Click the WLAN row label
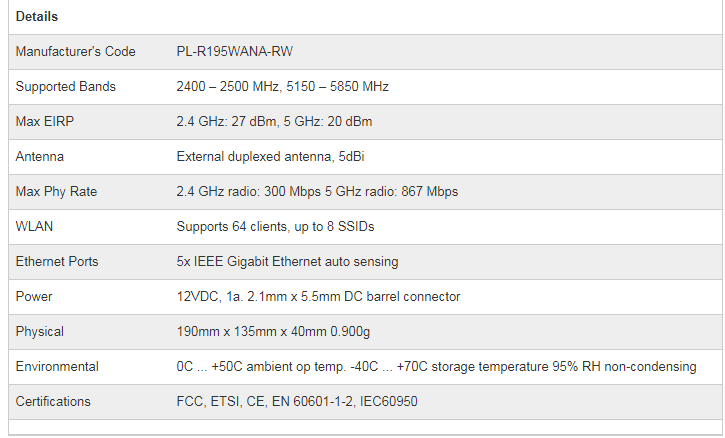725x438 pixels. tap(34, 227)
